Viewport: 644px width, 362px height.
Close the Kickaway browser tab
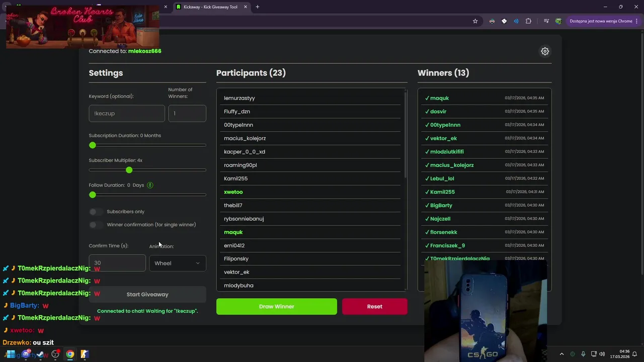246,7
